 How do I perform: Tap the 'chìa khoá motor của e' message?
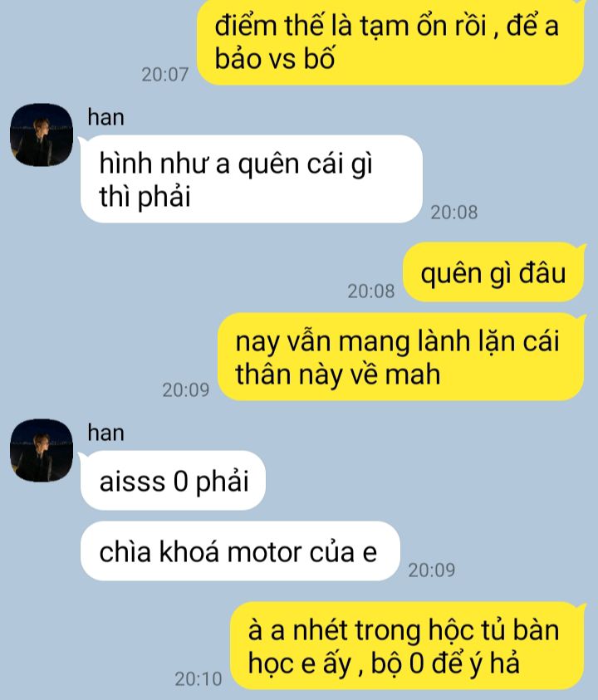click(240, 551)
